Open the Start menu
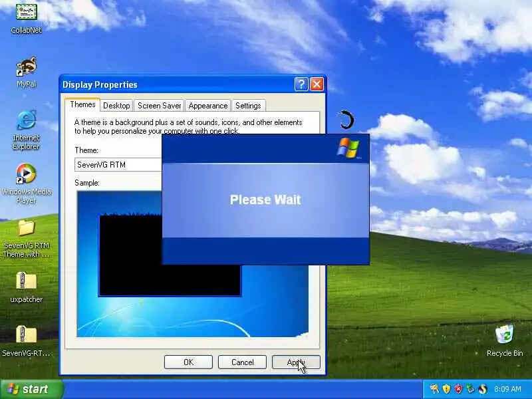Image resolution: width=532 pixels, height=399 pixels. click(x=31, y=389)
